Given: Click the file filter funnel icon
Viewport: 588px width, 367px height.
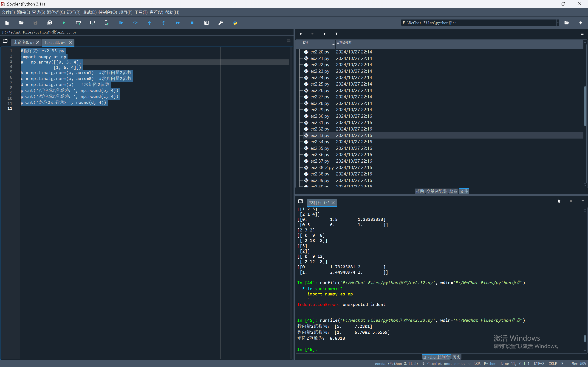Looking at the screenshot, I should [336, 34].
